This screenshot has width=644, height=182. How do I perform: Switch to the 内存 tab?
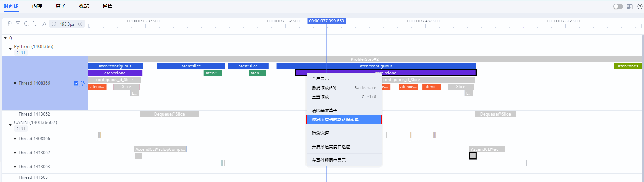37,6
